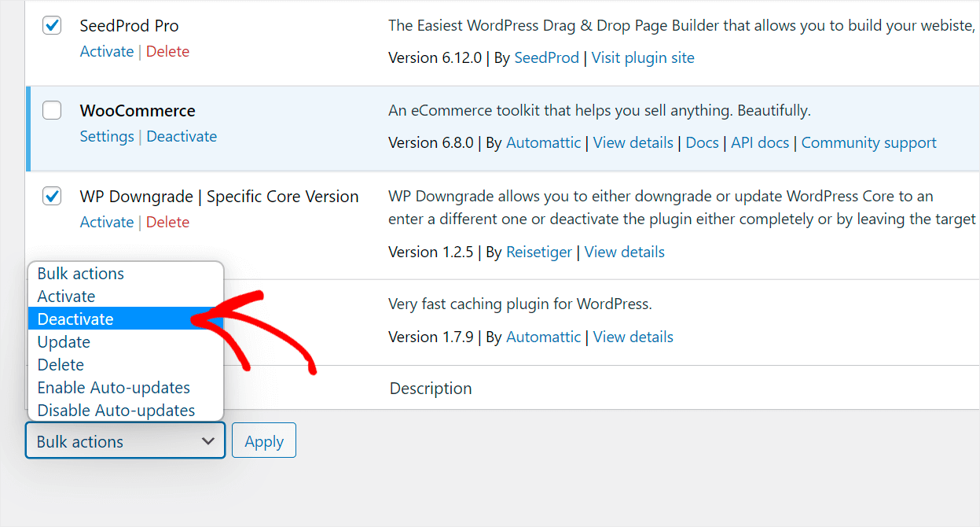Open the Reisetiger author link
Viewport: 980px width, 527px height.
[540, 252]
